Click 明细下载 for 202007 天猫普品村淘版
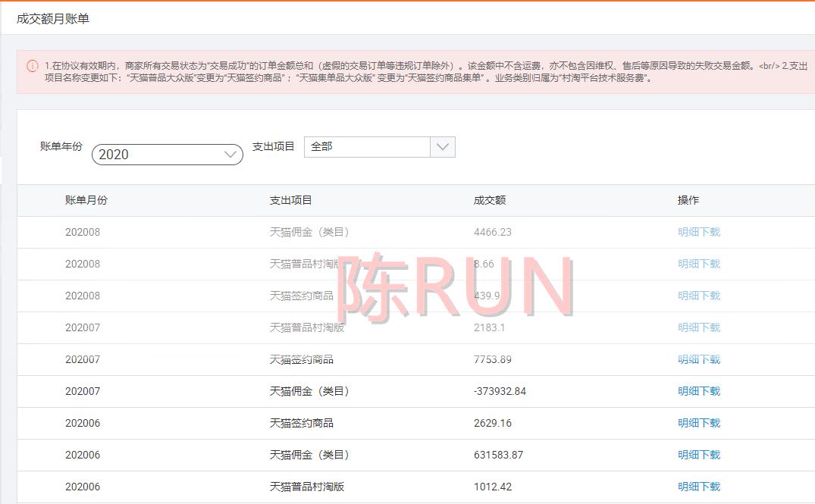The height and width of the screenshot is (504, 815). click(697, 327)
